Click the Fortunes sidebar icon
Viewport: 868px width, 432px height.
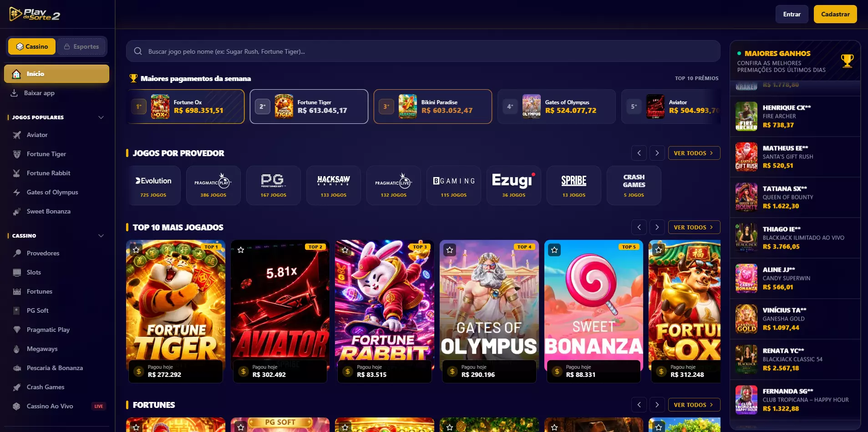click(x=17, y=291)
